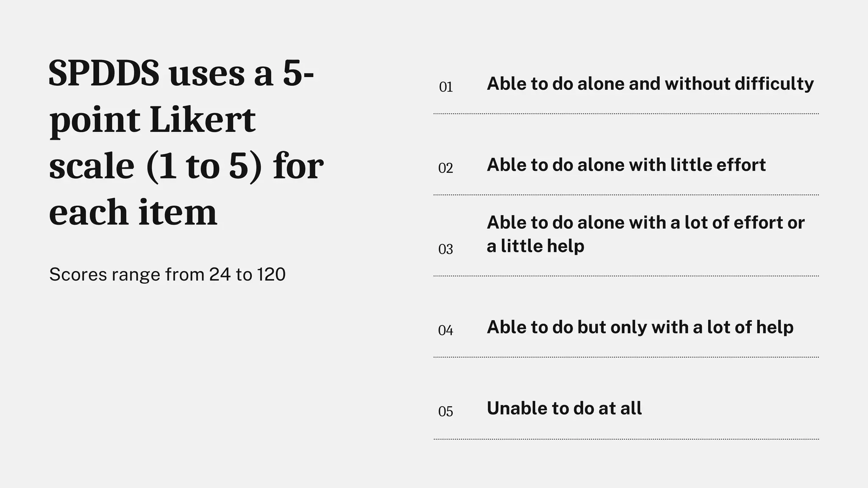Select 'Able to do but only with a lot of help'

click(x=640, y=327)
